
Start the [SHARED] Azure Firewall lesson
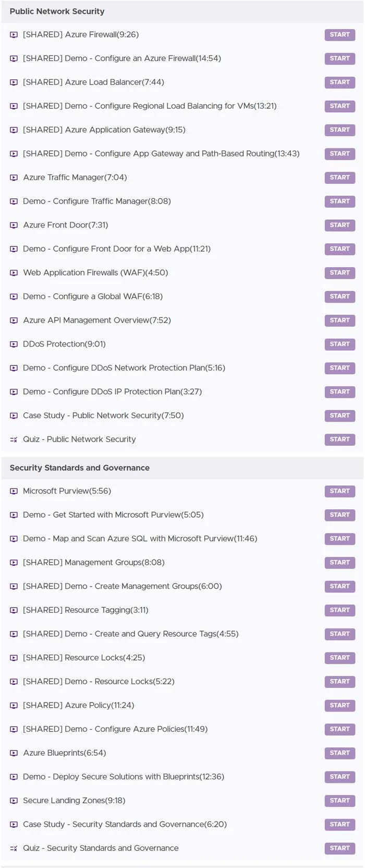(x=339, y=35)
